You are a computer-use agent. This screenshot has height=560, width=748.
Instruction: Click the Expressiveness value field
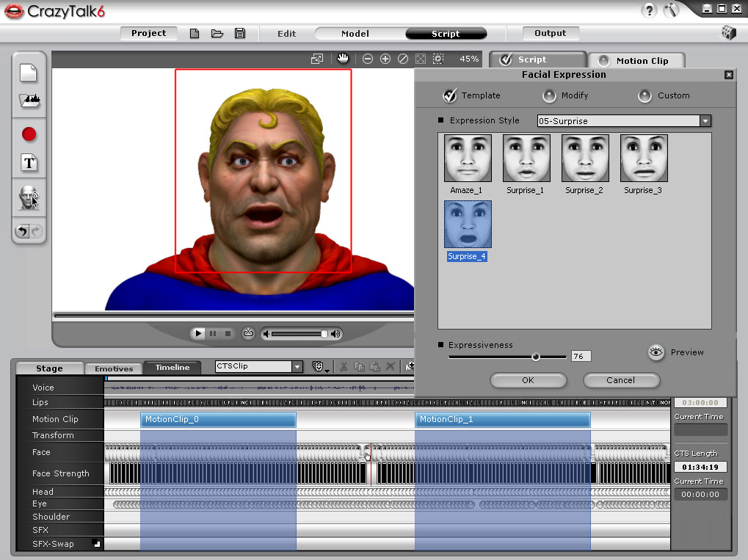pos(581,356)
